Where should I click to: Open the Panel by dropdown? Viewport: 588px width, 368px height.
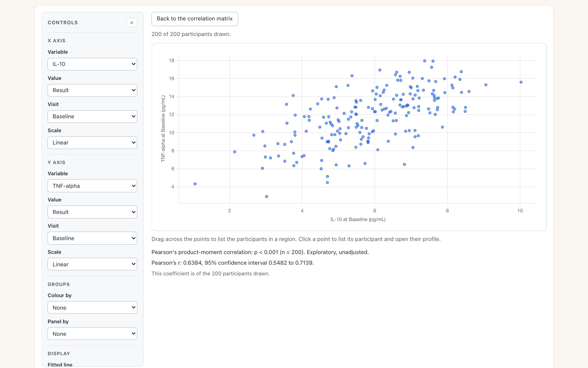coord(92,334)
